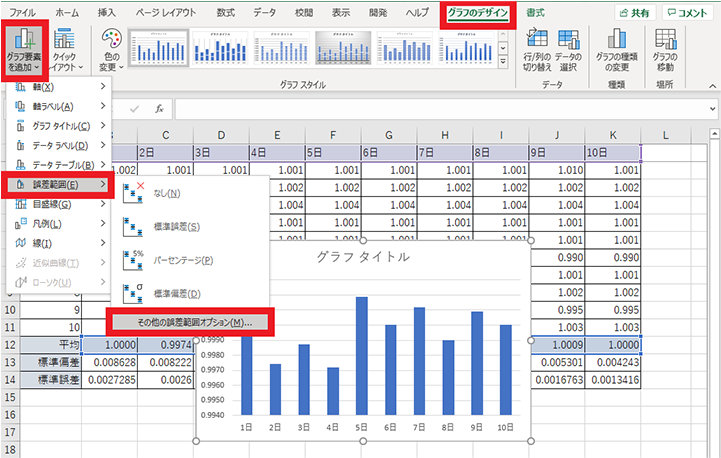Image resolution: width=721 pixels, height=458 pixels.
Task: Click 行/列の切り替え icon
Action: coord(537,39)
